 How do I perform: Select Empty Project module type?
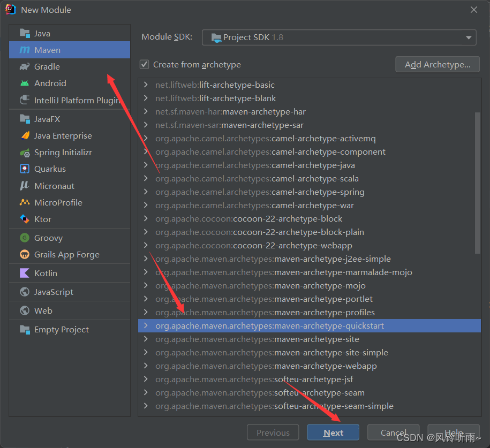coord(61,330)
